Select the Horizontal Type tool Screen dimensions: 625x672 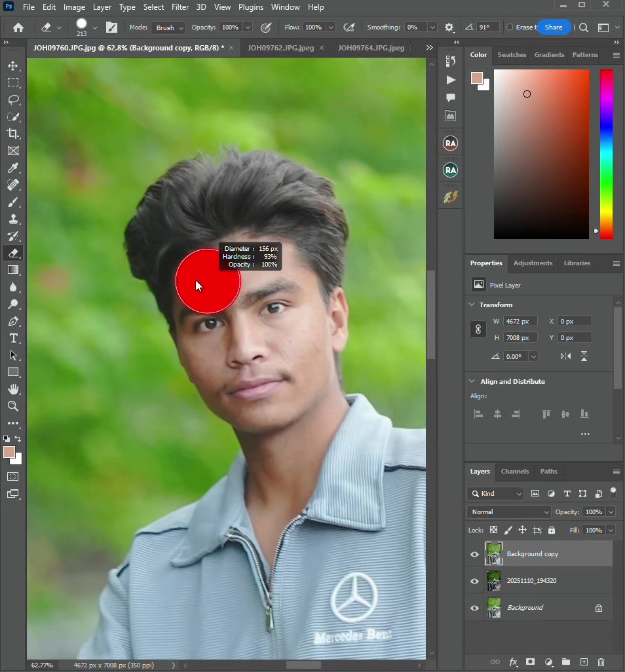click(x=13, y=338)
